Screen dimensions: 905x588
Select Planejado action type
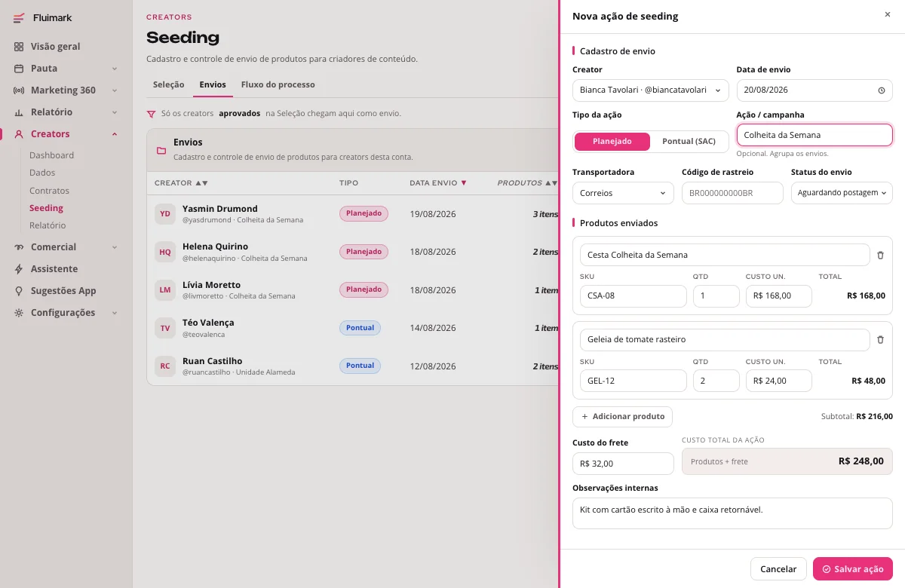click(612, 142)
